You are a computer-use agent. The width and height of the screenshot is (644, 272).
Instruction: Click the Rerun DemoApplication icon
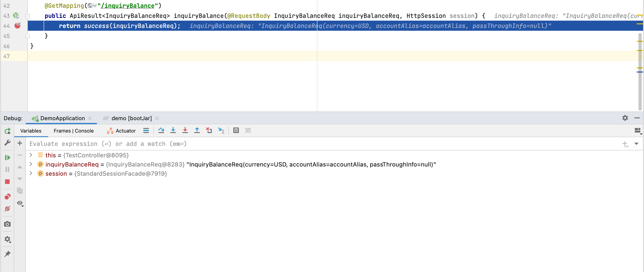8,131
